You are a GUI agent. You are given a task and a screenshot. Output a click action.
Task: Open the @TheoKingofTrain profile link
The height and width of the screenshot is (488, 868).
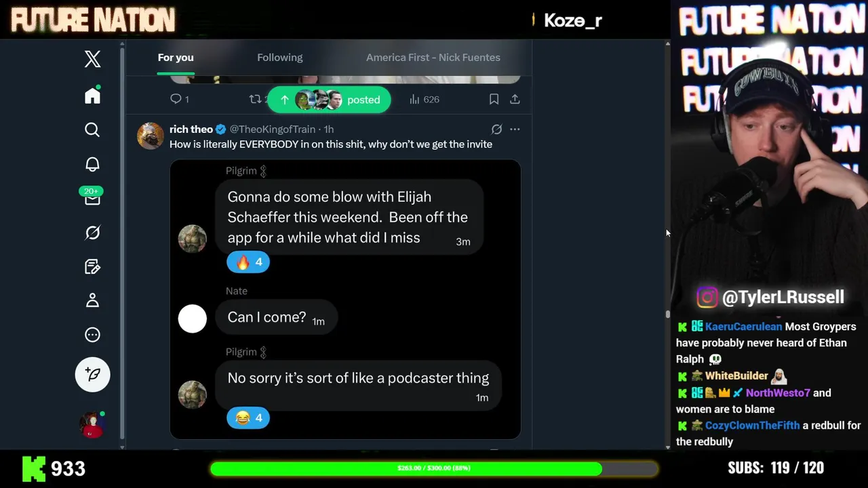tap(273, 129)
